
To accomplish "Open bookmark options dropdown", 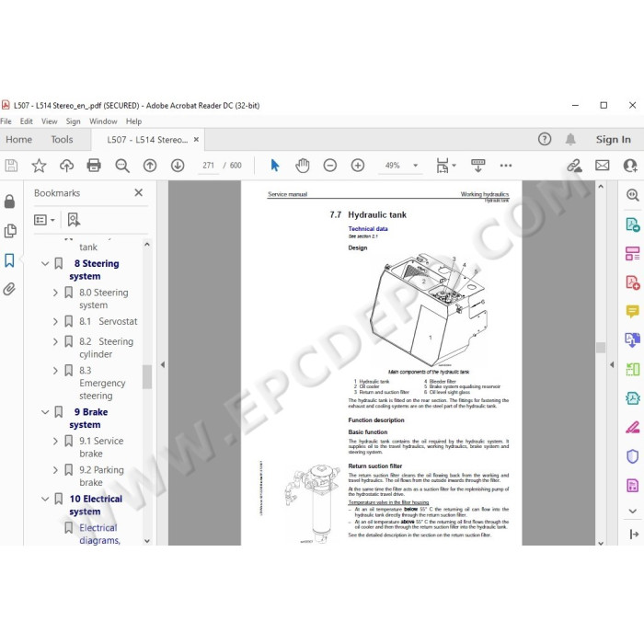I will tap(44, 220).
